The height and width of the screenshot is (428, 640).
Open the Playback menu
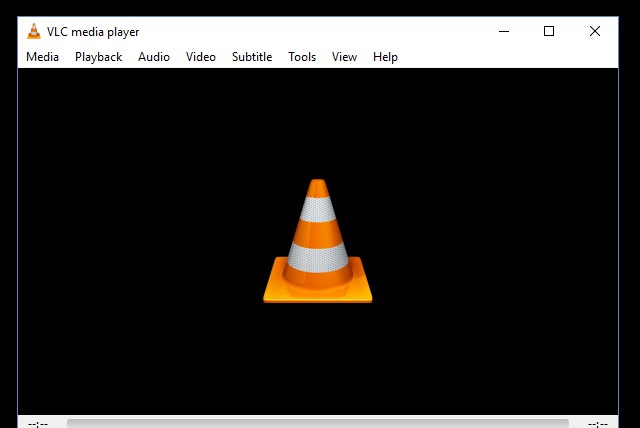(x=98, y=57)
